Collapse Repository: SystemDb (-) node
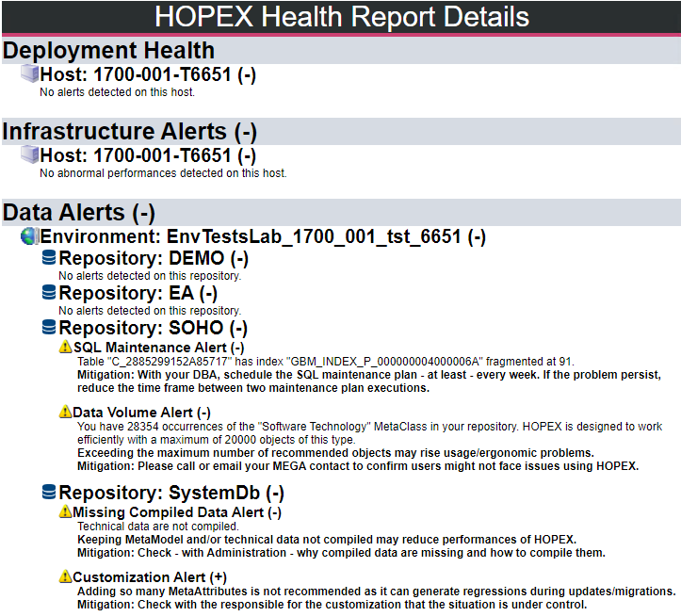 pyautogui.click(x=274, y=493)
